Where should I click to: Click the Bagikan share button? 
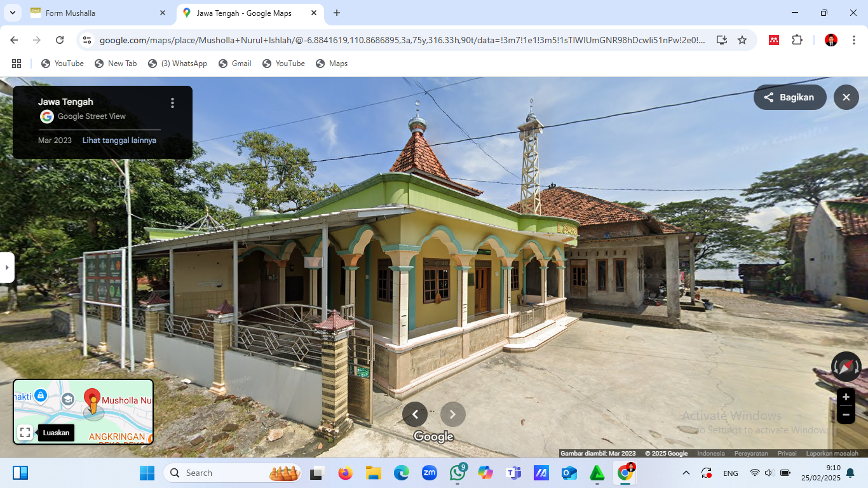790,97
